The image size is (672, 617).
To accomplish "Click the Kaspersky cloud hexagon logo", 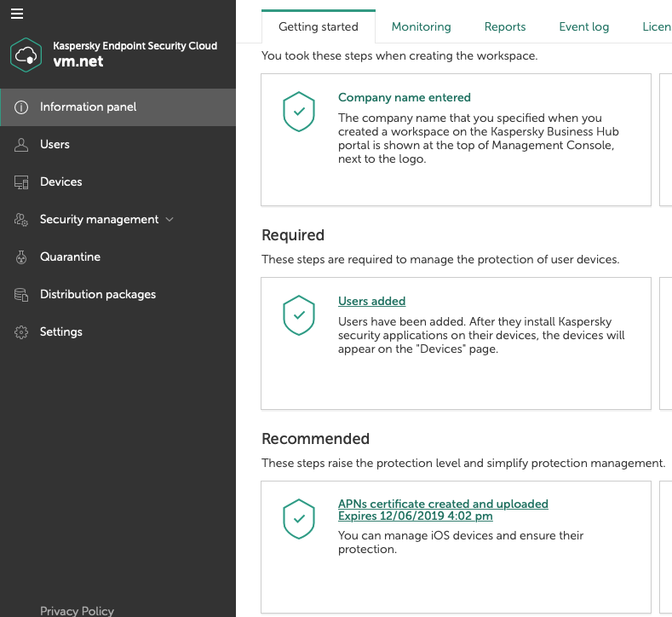I will (x=26, y=55).
